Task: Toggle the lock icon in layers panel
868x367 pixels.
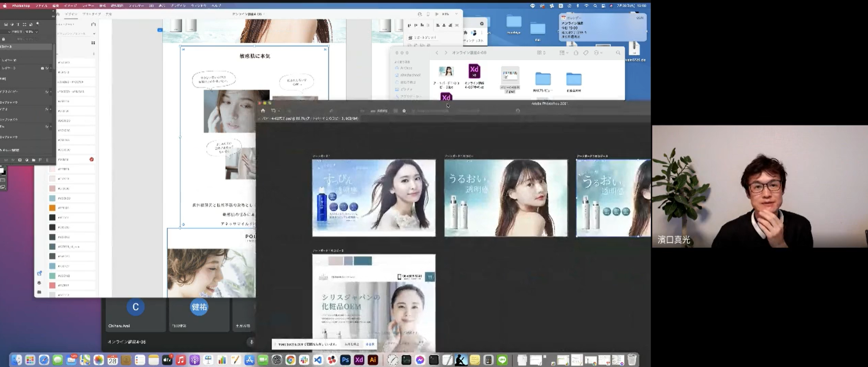Action: [x=3, y=39]
